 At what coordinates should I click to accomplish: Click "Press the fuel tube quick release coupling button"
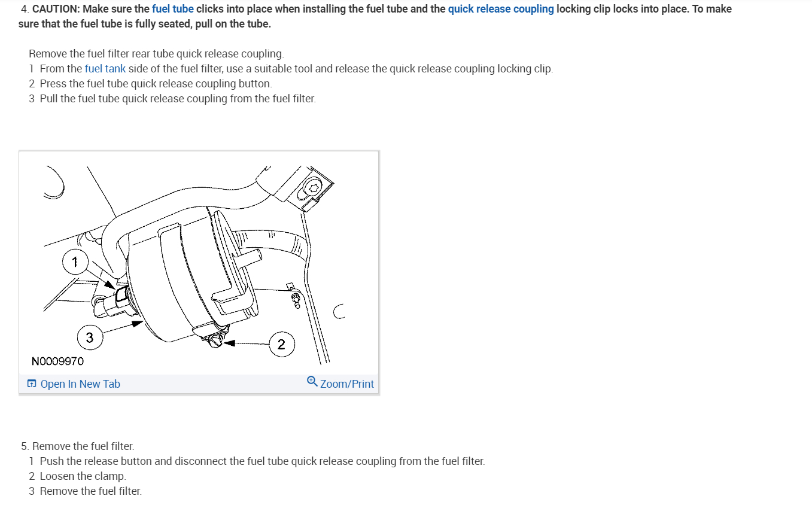[156, 84]
